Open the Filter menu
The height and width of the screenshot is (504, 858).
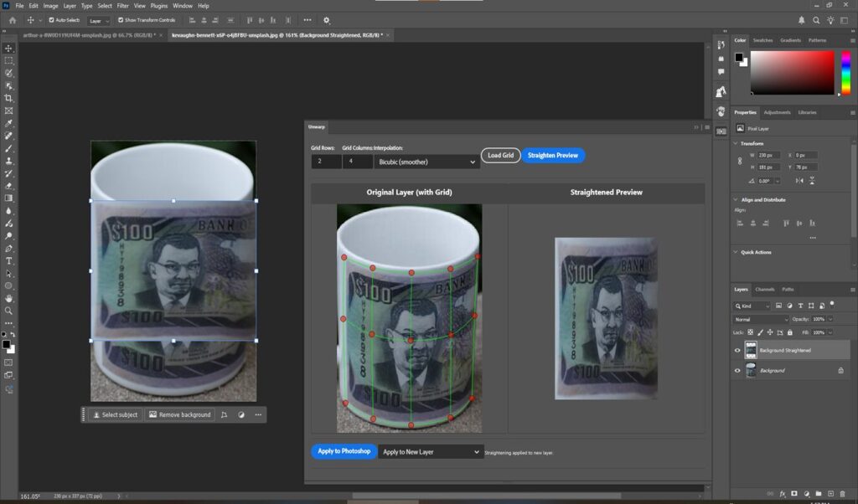[122, 6]
